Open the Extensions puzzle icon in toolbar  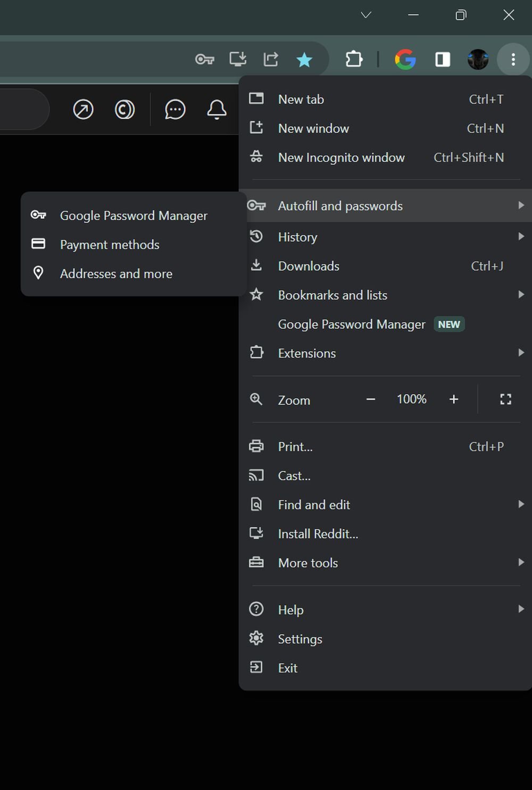(354, 59)
